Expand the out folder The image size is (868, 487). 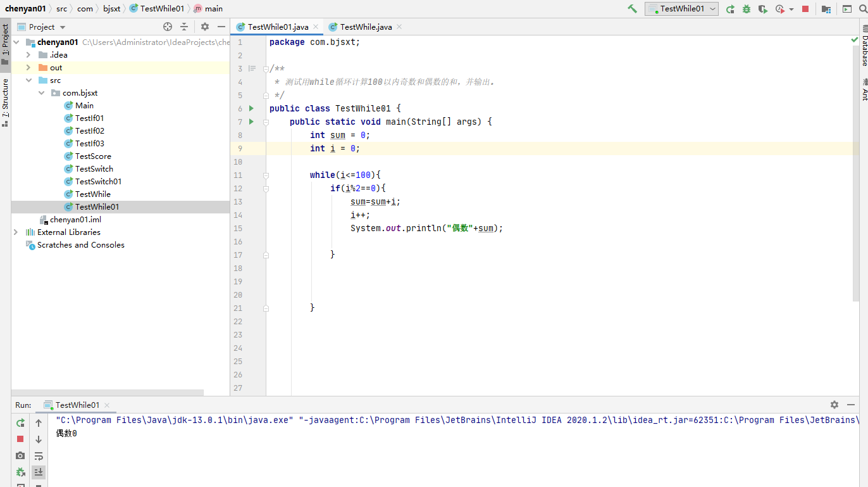click(x=28, y=68)
